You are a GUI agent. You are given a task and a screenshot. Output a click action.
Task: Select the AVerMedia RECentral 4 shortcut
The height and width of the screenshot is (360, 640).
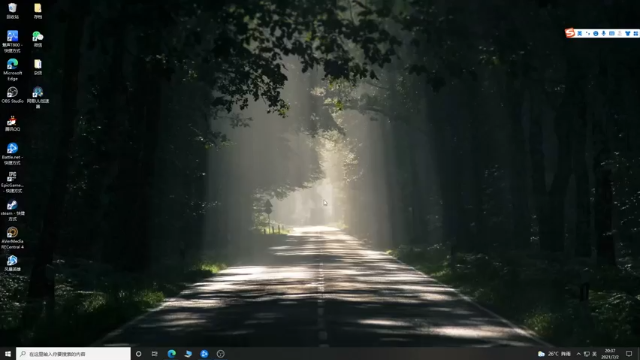click(12, 238)
